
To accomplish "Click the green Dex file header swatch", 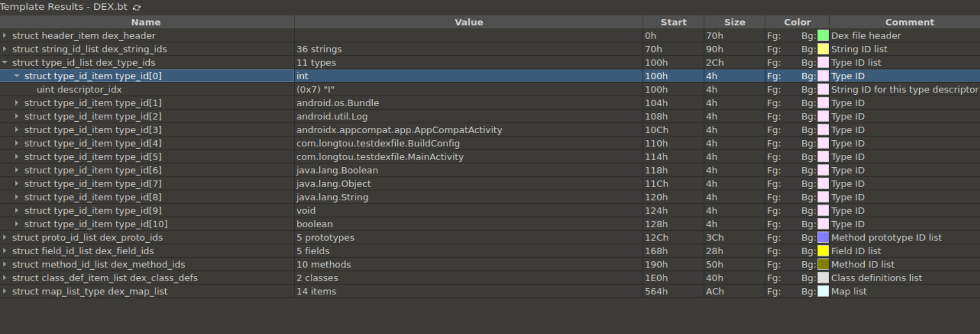I will pyautogui.click(x=823, y=36).
